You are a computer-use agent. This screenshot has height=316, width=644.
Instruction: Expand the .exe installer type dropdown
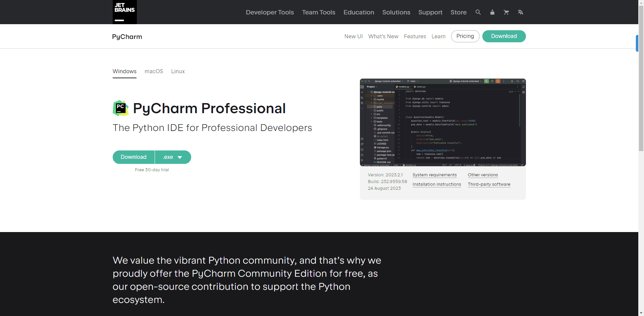173,157
